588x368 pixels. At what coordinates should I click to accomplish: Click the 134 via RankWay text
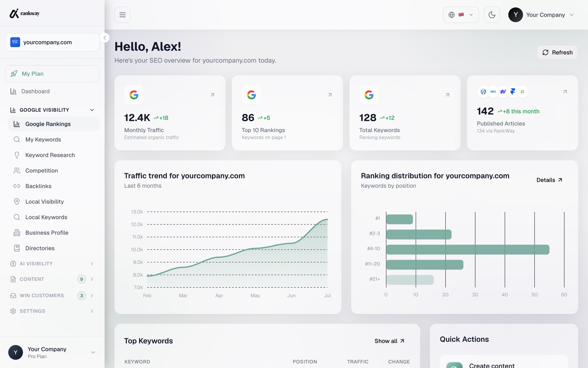pos(496,131)
